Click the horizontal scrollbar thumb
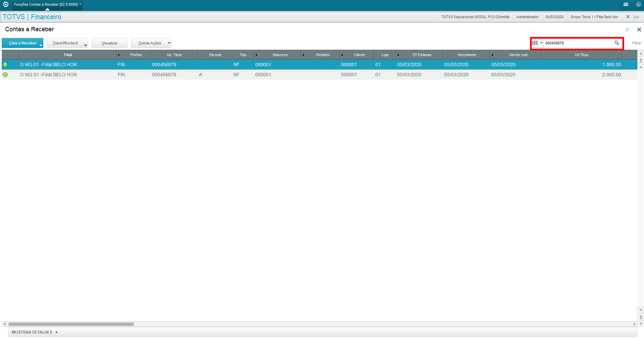The image size is (644, 339). [71, 324]
